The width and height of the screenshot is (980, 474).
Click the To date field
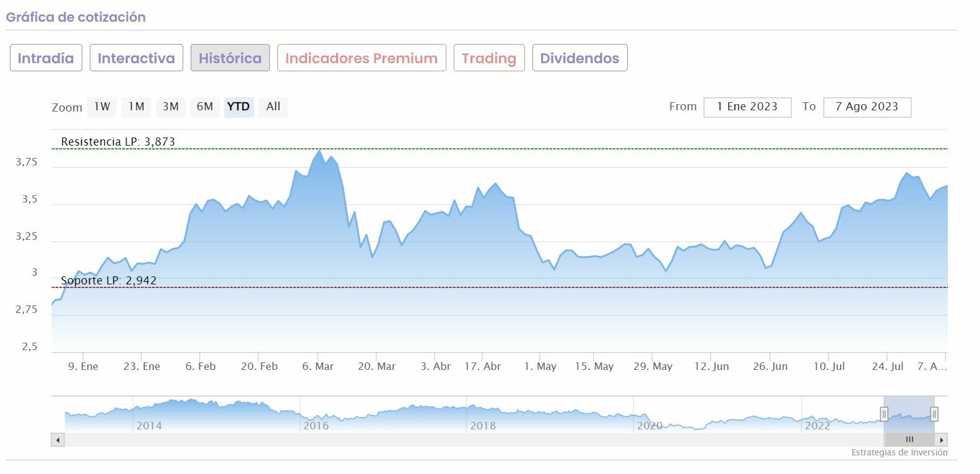pos(867,107)
